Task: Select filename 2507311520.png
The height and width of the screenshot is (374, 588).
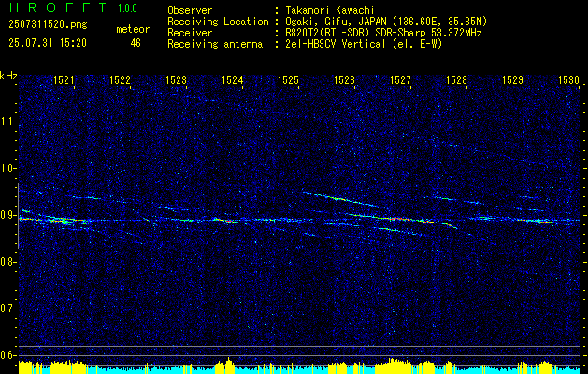Action: click(x=48, y=25)
